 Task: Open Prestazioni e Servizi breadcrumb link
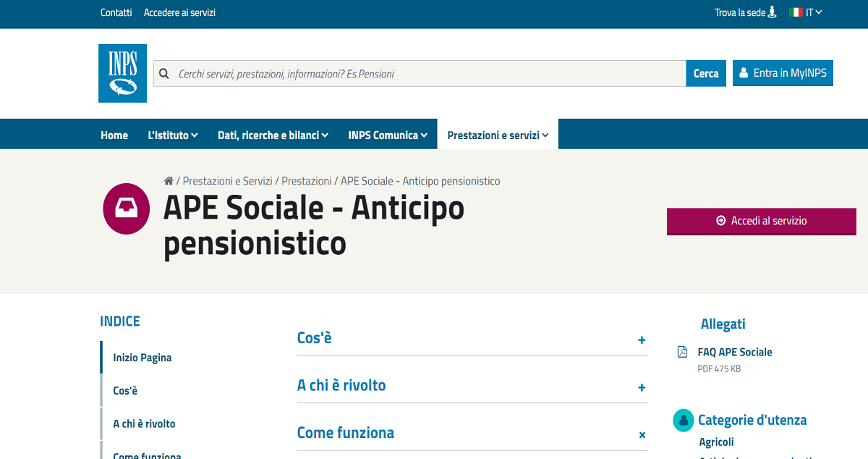228,181
